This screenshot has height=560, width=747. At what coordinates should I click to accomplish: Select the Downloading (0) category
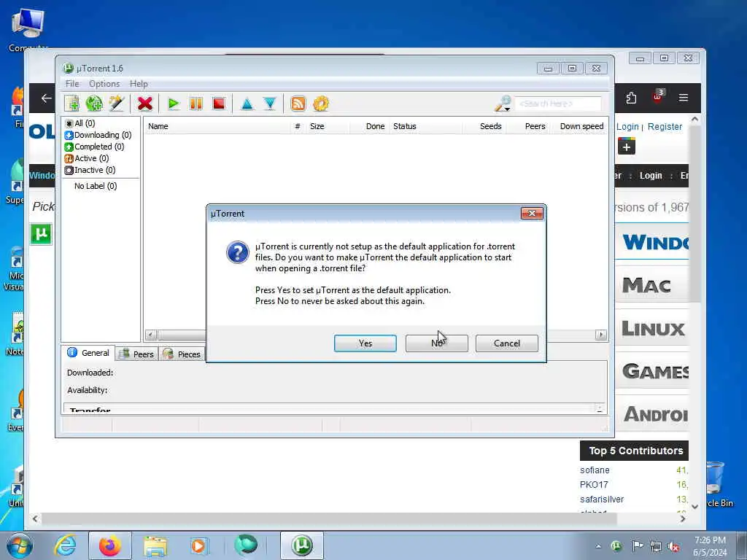(98, 135)
